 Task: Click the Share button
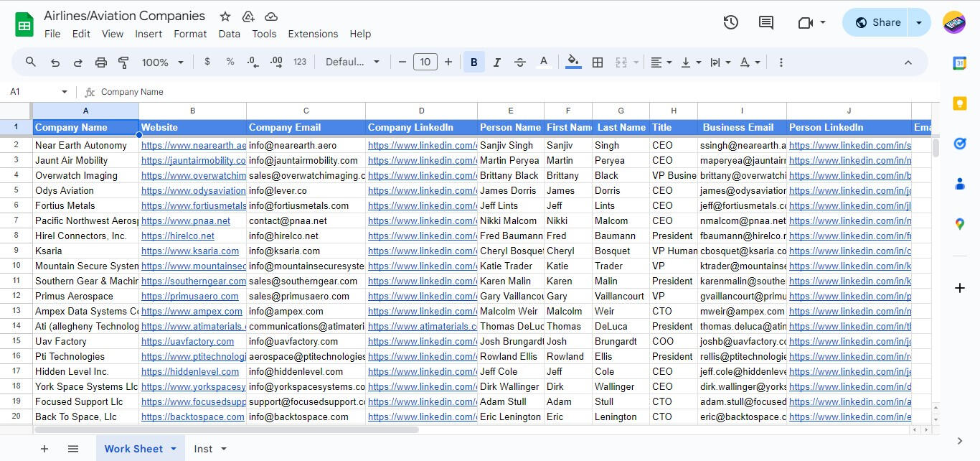coord(875,22)
